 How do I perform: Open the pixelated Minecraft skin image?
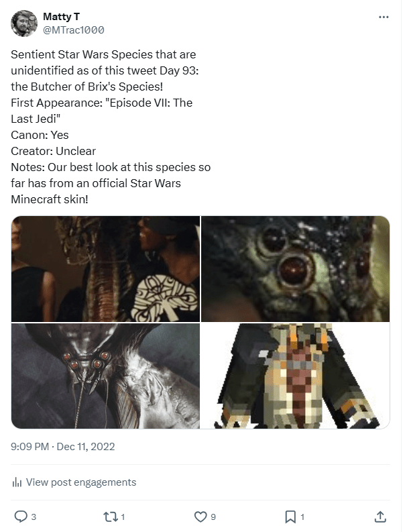pos(296,376)
